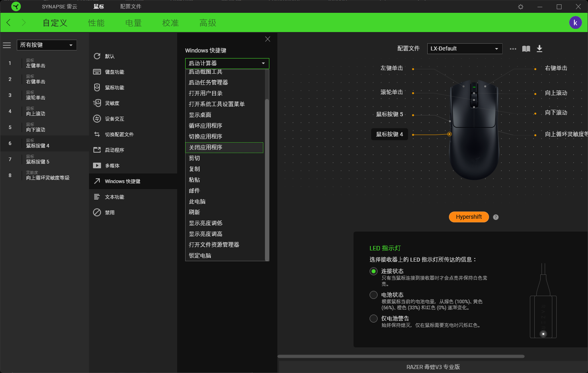Click the 滚轮单击 mouse diagram label
588x373 pixels.
tap(392, 92)
